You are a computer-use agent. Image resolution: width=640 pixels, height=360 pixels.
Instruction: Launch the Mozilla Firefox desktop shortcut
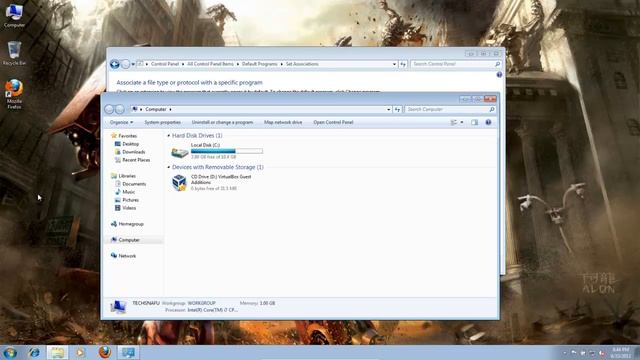pyautogui.click(x=14, y=94)
